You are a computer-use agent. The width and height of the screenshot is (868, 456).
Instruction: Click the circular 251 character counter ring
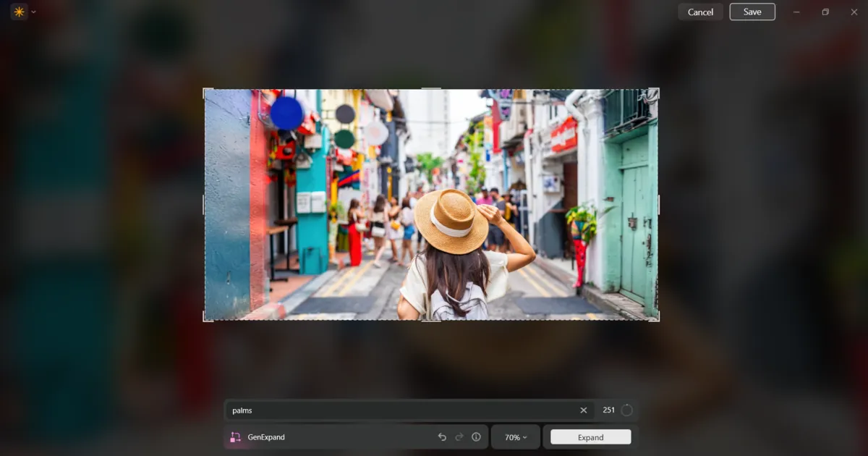coord(626,410)
